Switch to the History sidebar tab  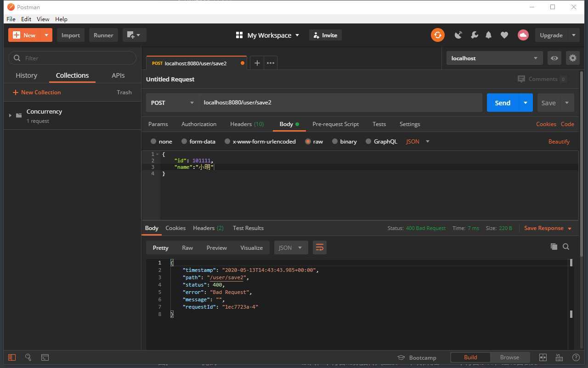26,75
